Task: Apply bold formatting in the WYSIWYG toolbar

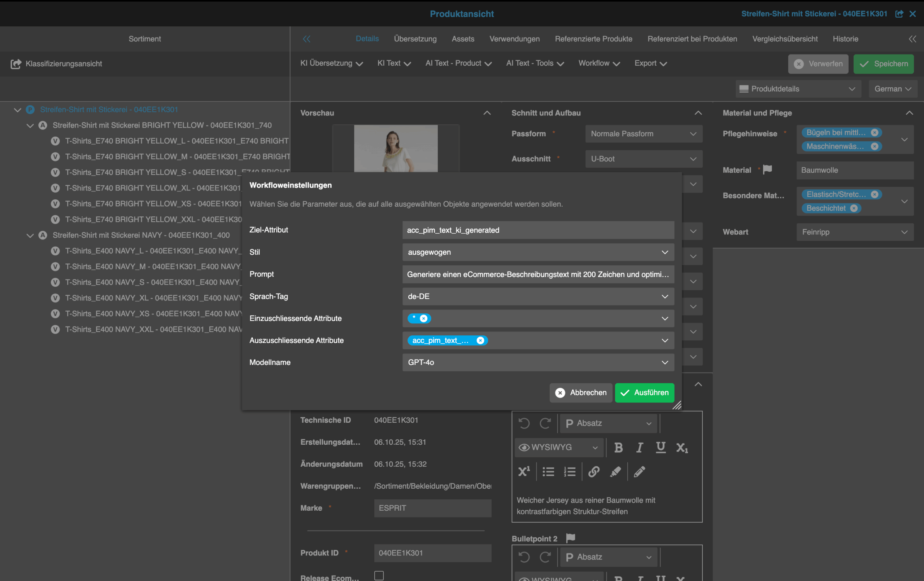Action: (x=618, y=447)
